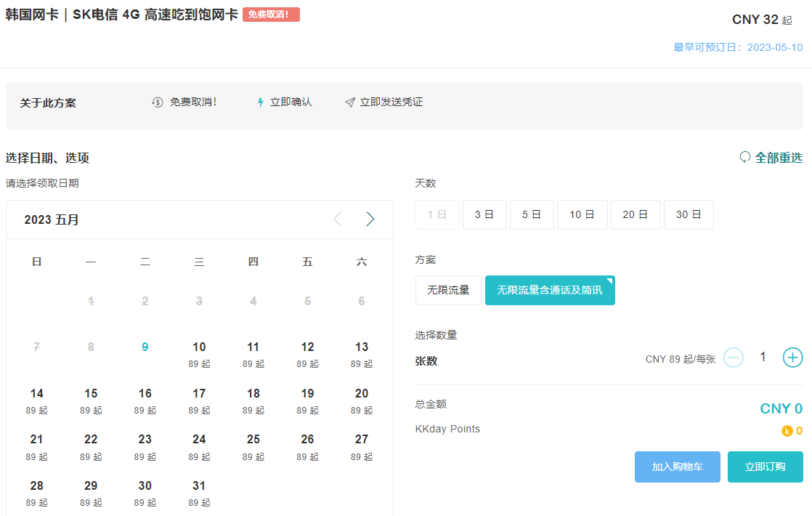Increase quantity with plus button
Image resolution: width=812 pixels, height=516 pixels.
[x=792, y=358]
